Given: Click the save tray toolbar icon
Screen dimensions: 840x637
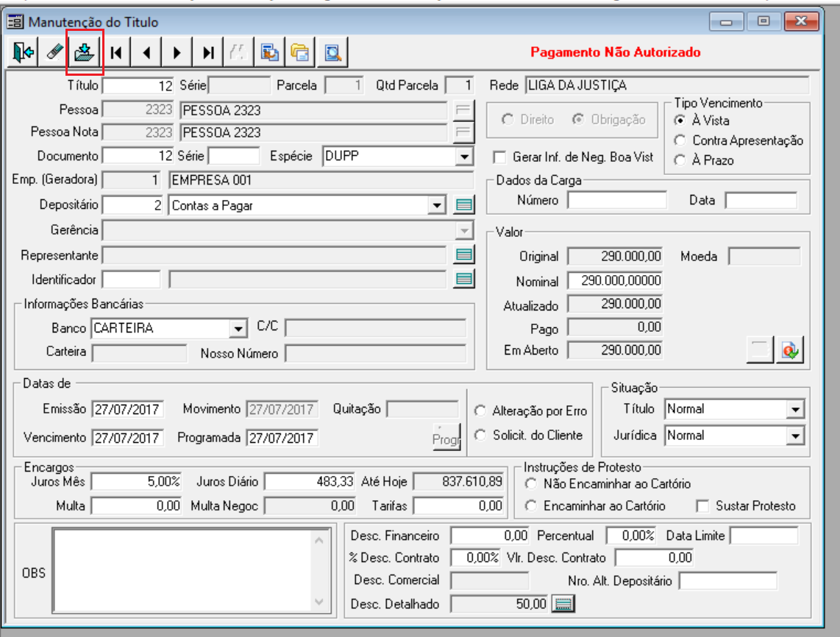Looking at the screenshot, I should click(85, 52).
